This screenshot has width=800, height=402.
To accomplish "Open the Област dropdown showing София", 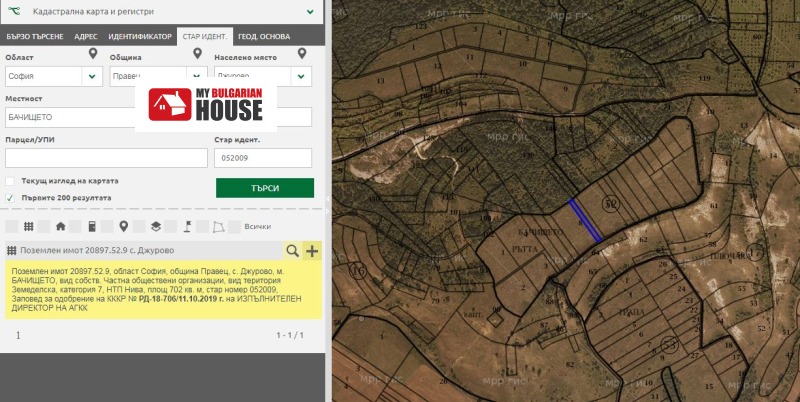I will coord(54,76).
